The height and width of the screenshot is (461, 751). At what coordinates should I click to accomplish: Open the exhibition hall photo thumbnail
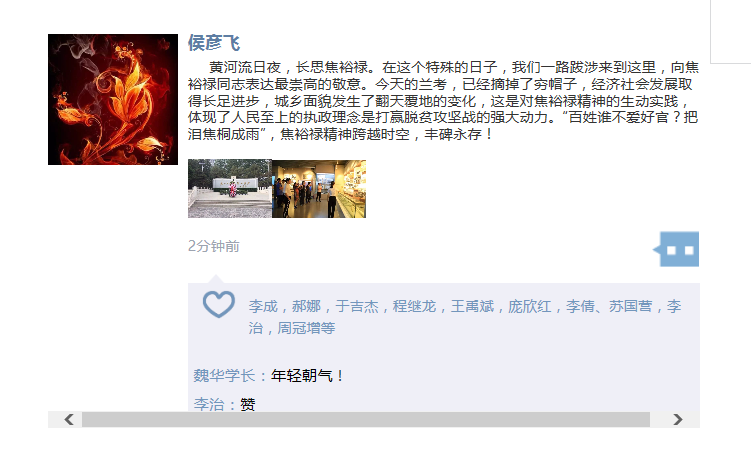[x=319, y=189]
